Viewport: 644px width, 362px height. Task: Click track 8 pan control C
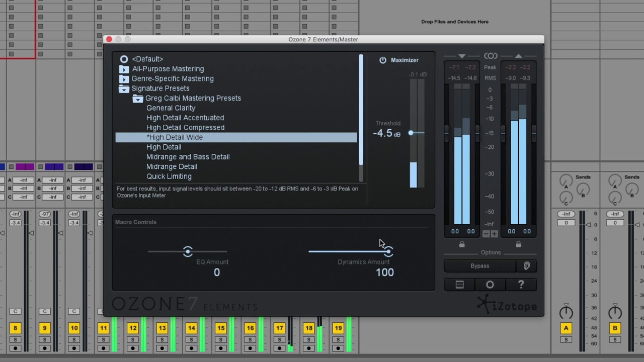[x=16, y=311]
